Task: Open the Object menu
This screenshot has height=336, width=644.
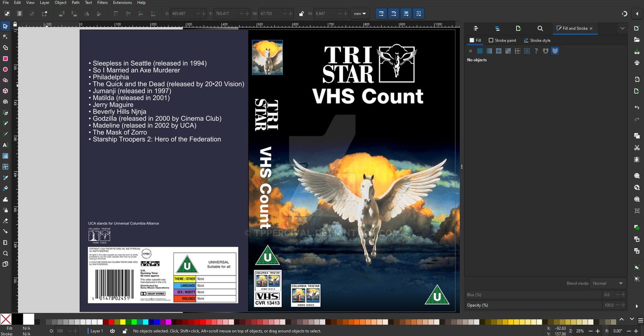Action: (x=61, y=2)
